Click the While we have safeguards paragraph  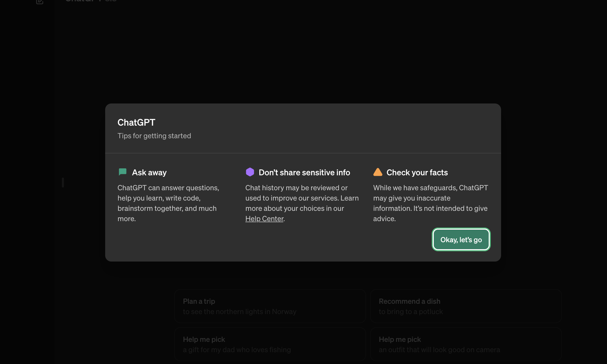pos(430,203)
